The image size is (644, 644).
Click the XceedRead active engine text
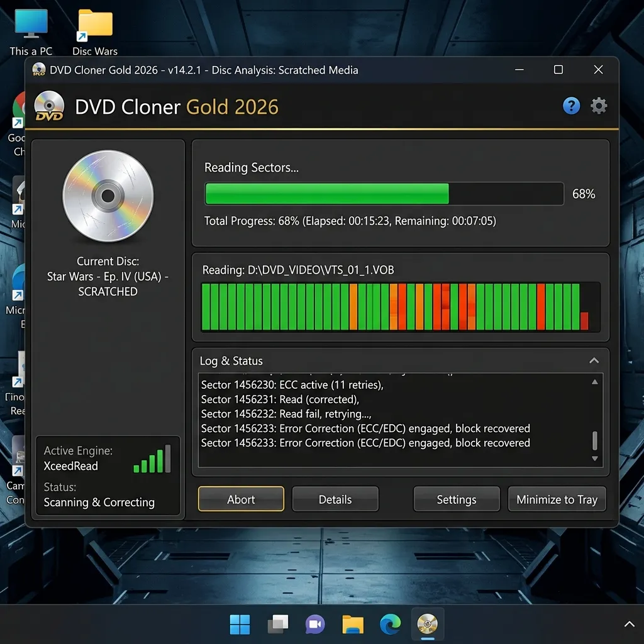coord(70,466)
